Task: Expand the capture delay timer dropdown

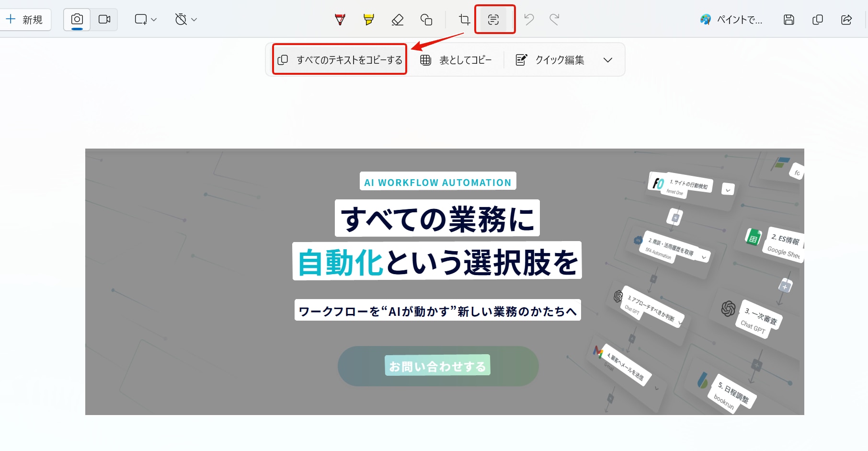Action: [194, 20]
